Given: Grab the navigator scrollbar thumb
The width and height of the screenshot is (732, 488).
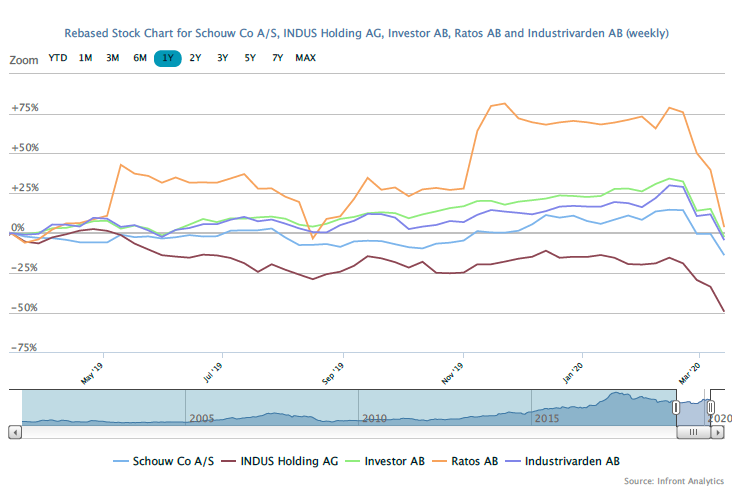Looking at the screenshot, I should pos(694,432).
